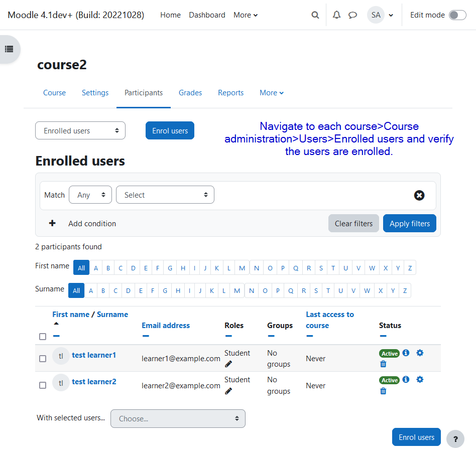Switch to the Settings tab
This screenshot has width=476, height=462.
(95, 93)
